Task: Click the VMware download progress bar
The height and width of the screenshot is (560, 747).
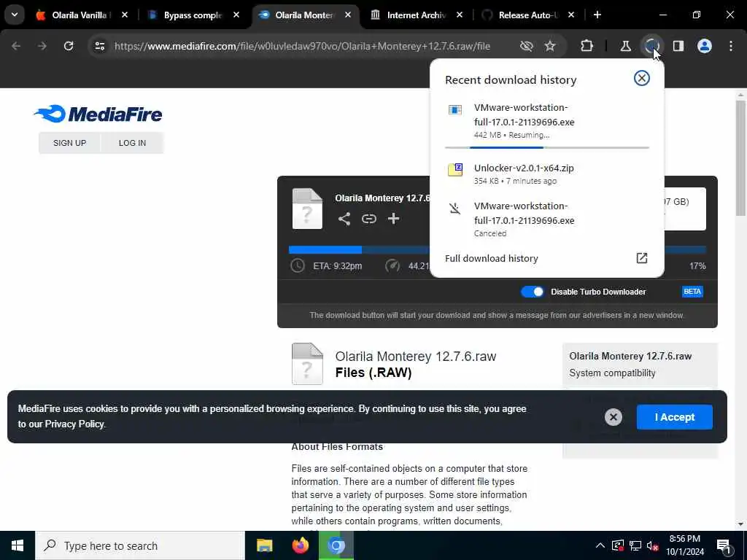Action: coord(547,147)
